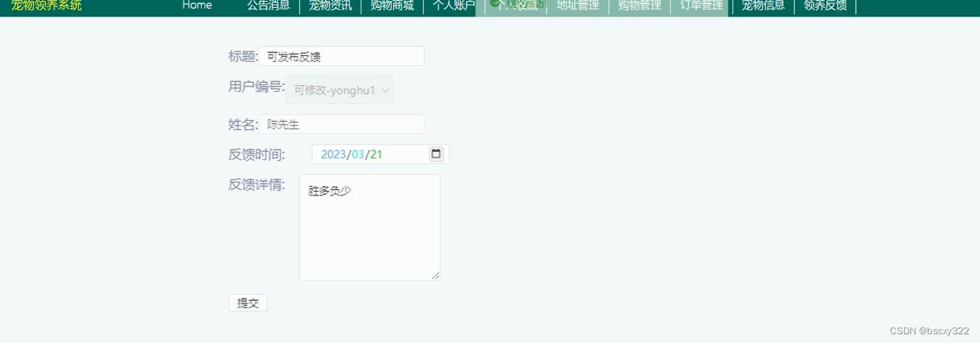
Task: Open the 公告消息 menu item
Action: click(269, 6)
